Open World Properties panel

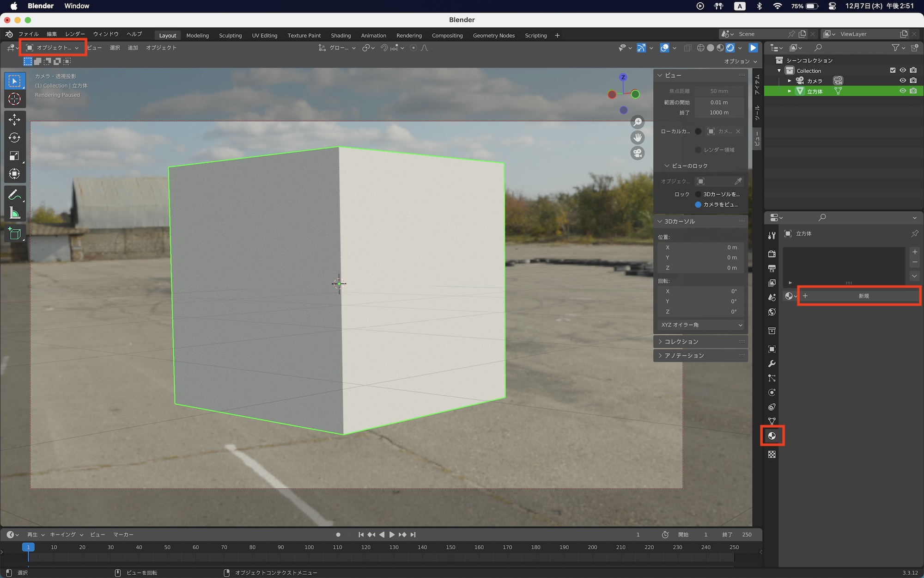click(772, 312)
